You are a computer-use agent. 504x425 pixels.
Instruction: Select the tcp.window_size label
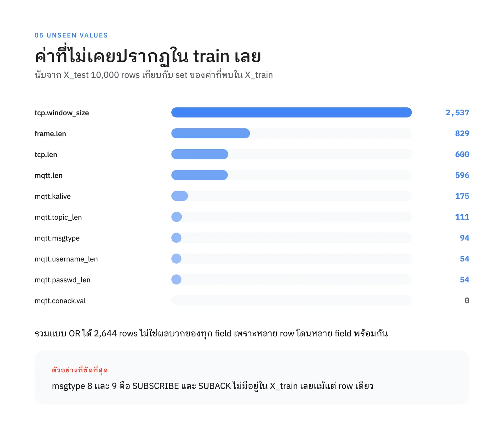(x=62, y=113)
